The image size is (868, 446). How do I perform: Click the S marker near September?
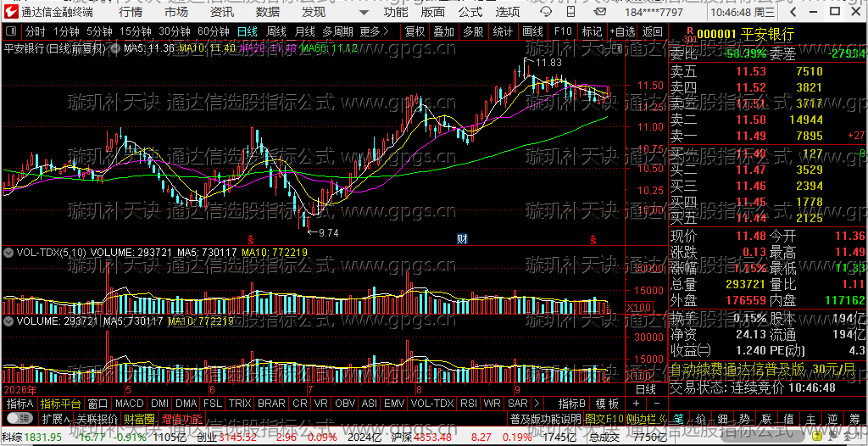coord(593,239)
